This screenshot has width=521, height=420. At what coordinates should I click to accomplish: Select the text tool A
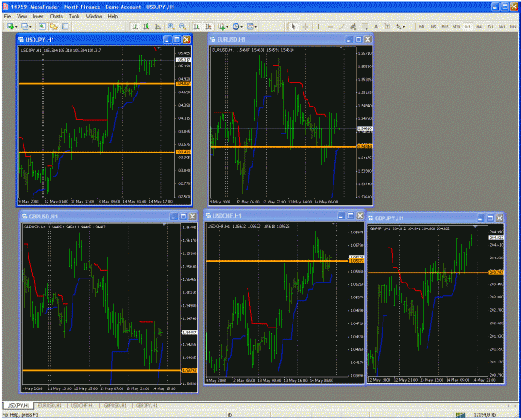[376, 27]
